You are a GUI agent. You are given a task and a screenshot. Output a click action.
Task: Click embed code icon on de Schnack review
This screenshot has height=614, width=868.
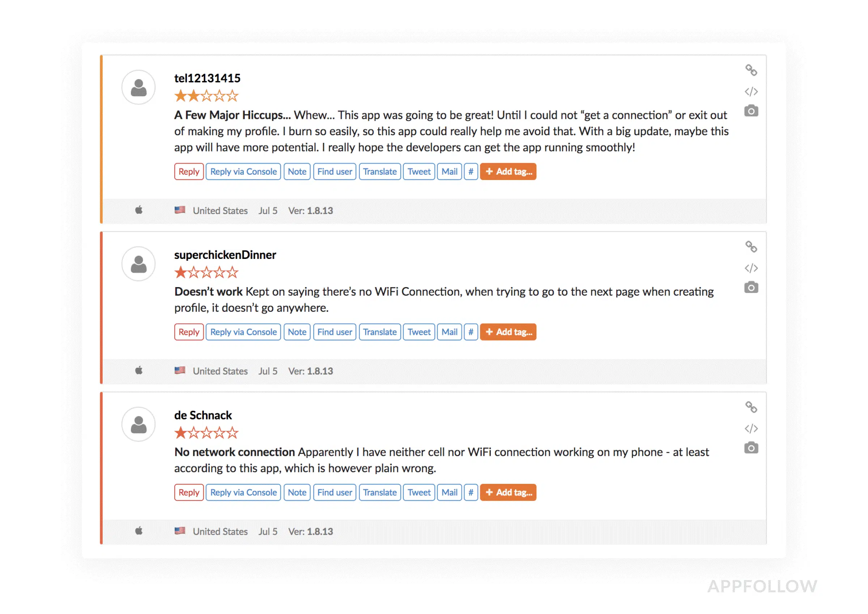[x=750, y=428]
